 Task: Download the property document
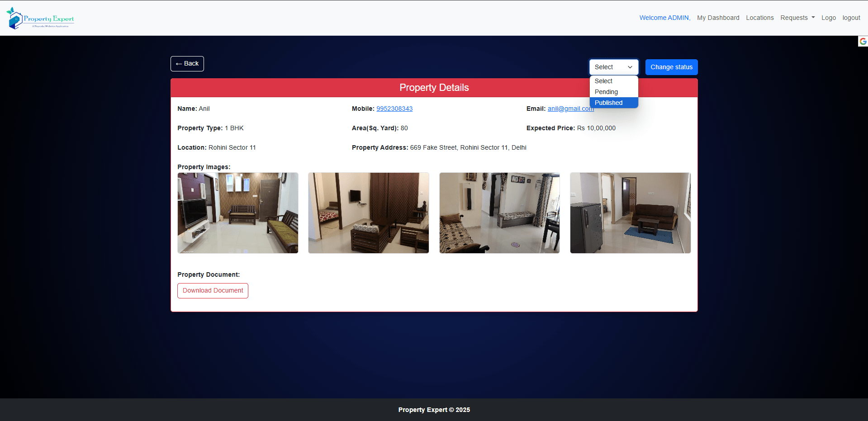click(213, 291)
